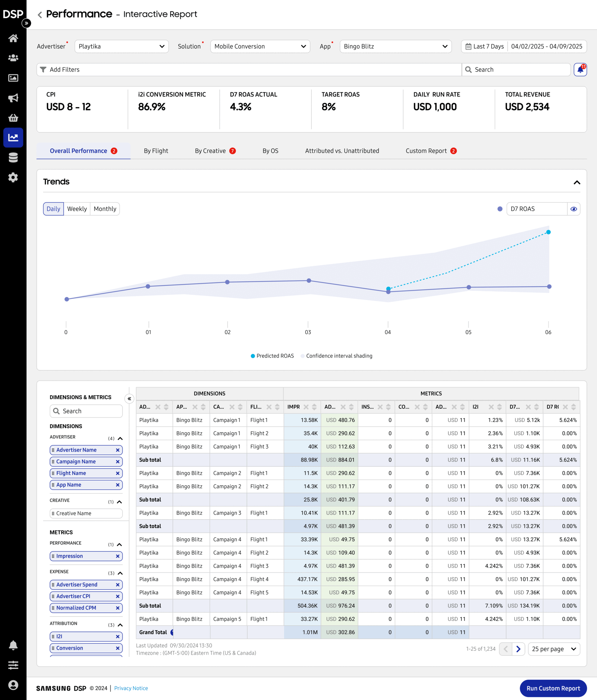Open the Solution dropdown showing Mobile Conversion

(260, 47)
